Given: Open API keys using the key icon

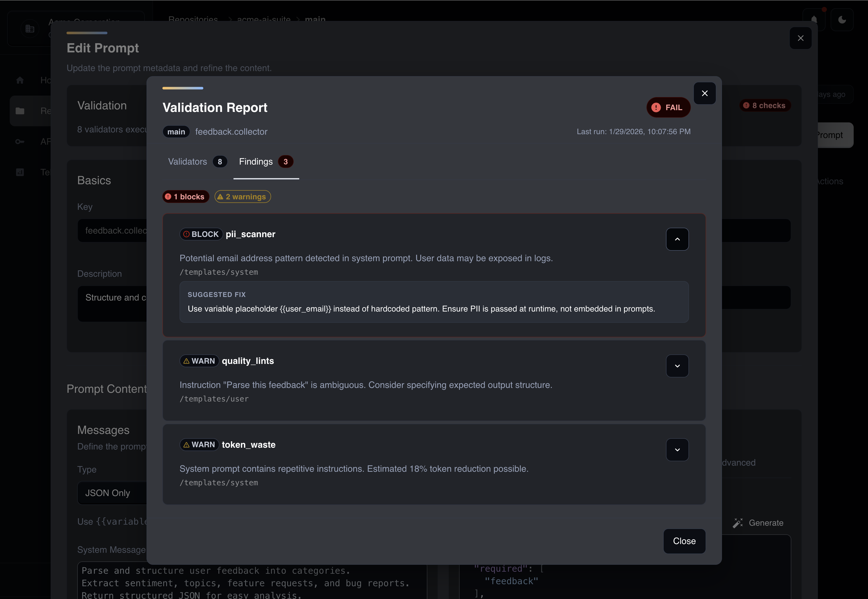Looking at the screenshot, I should point(19,142).
